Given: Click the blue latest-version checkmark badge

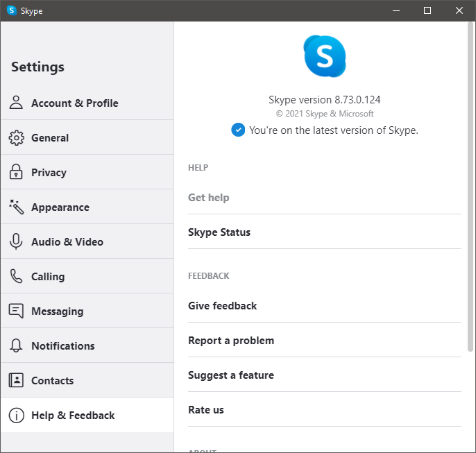Looking at the screenshot, I should coord(238,130).
